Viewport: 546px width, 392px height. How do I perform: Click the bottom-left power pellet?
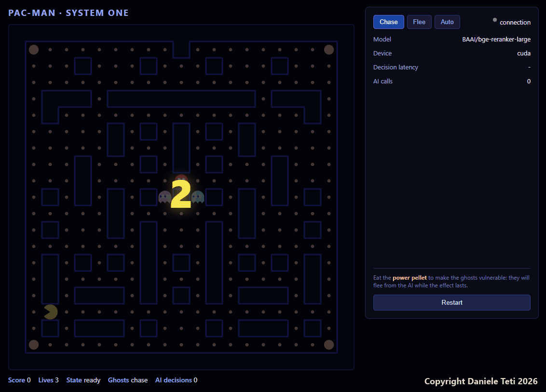(x=34, y=345)
